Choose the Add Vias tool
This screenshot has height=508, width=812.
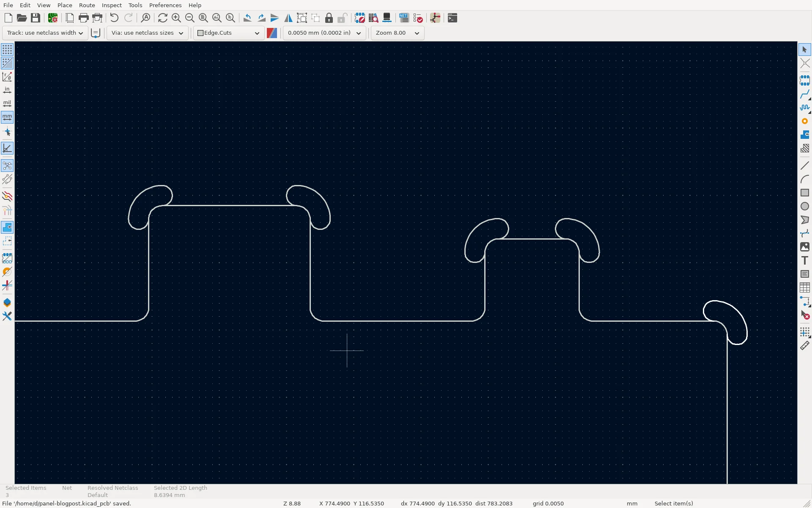[804, 121]
